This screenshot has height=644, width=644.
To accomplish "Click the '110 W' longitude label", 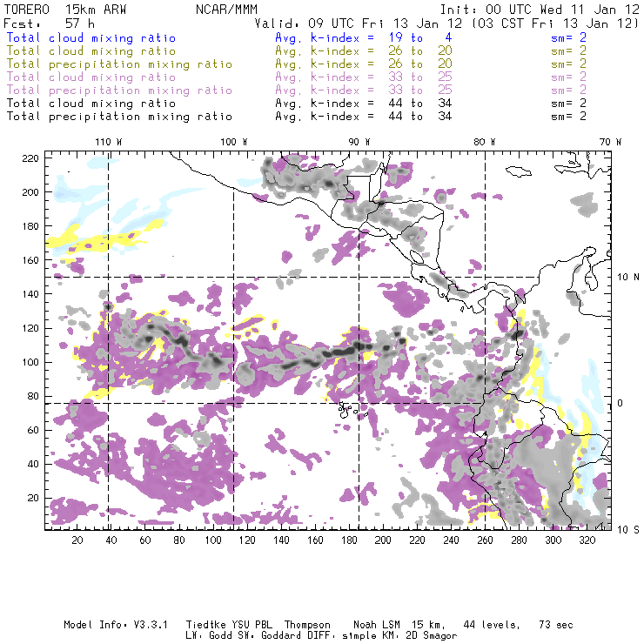I will [109, 142].
